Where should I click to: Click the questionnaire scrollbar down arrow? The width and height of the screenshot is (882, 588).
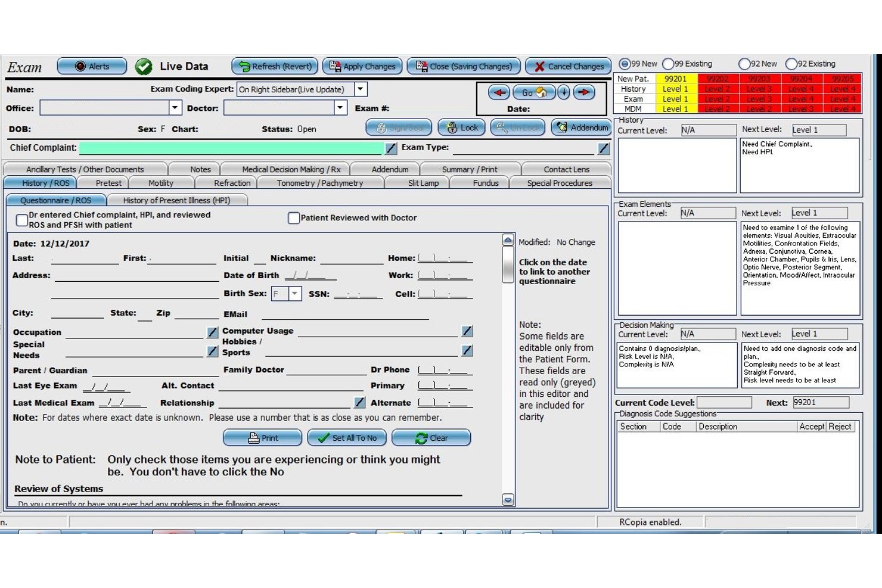click(x=508, y=500)
